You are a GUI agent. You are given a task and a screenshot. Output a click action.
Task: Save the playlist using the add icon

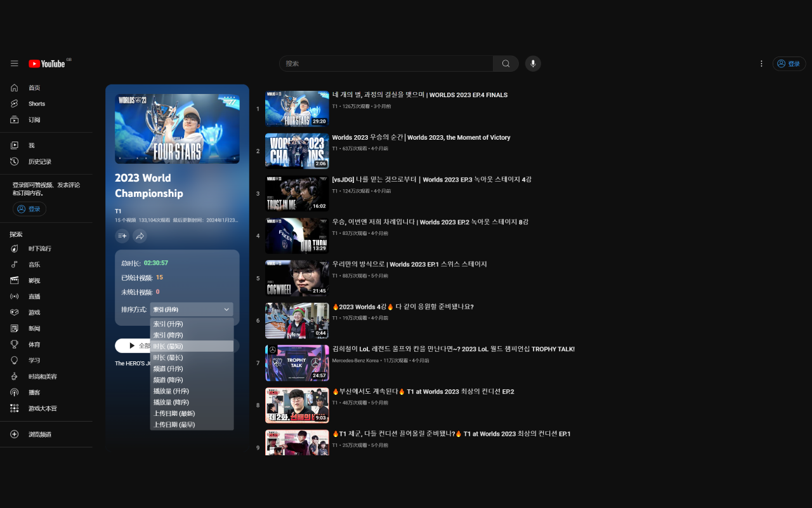pyautogui.click(x=122, y=236)
